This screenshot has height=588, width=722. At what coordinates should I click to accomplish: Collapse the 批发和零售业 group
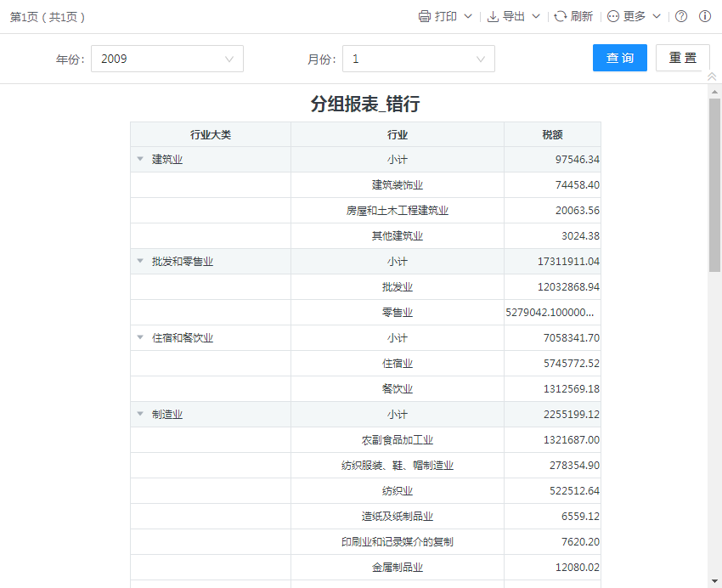(140, 262)
